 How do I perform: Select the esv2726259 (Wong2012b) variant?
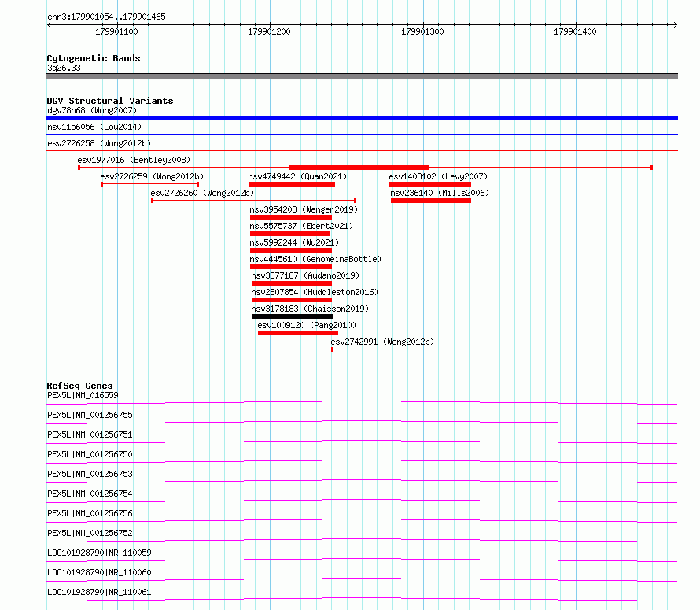pyautogui.click(x=152, y=176)
